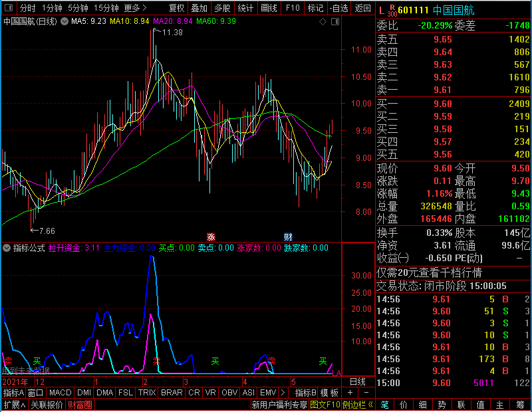Switch the indicator to ASI
Screen dimensions: 532x412
click(248, 393)
